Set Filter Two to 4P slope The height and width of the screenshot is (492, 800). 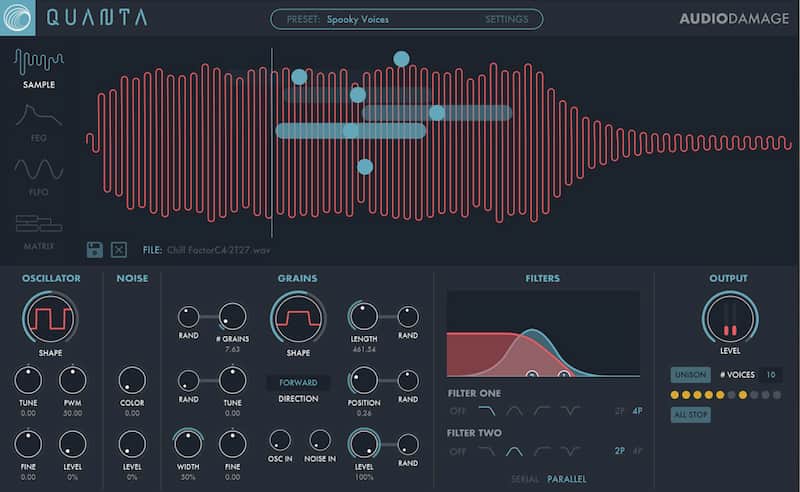tap(637, 451)
